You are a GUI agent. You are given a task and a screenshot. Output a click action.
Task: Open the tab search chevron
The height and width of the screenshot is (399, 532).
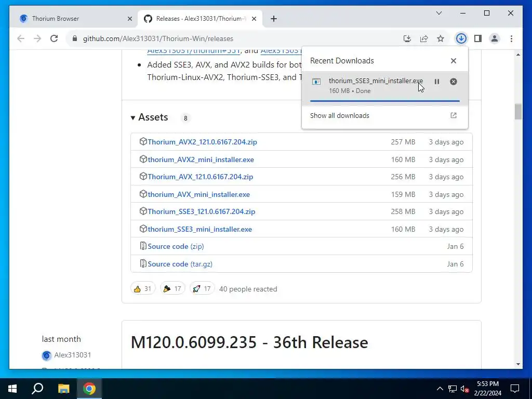[438, 13]
